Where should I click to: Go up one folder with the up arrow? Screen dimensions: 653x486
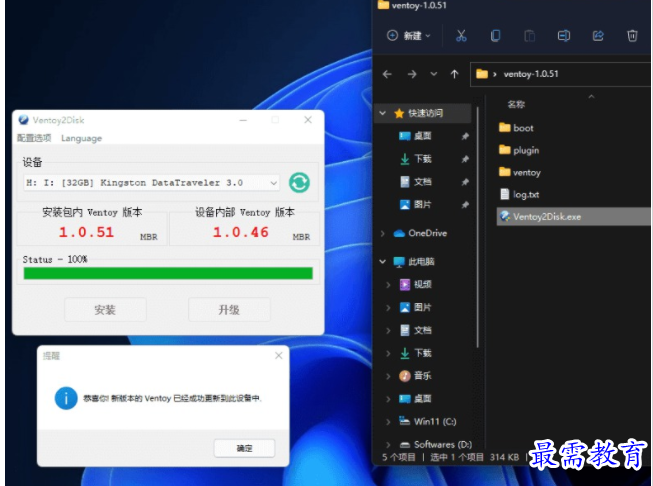tap(454, 74)
